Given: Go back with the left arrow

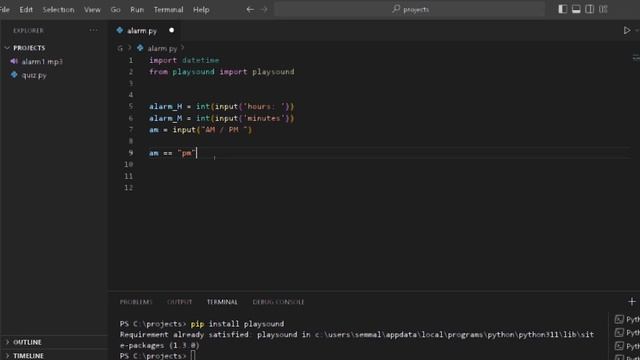Looking at the screenshot, I should click(250, 9).
